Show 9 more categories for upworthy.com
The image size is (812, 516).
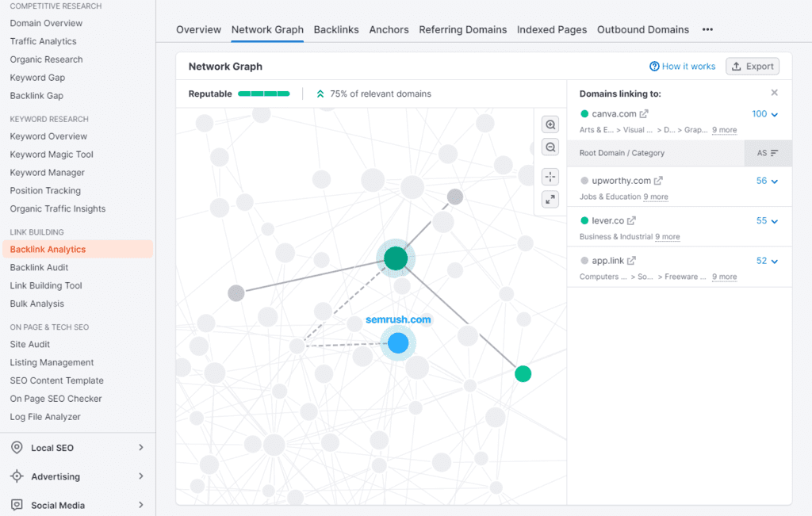(x=656, y=197)
